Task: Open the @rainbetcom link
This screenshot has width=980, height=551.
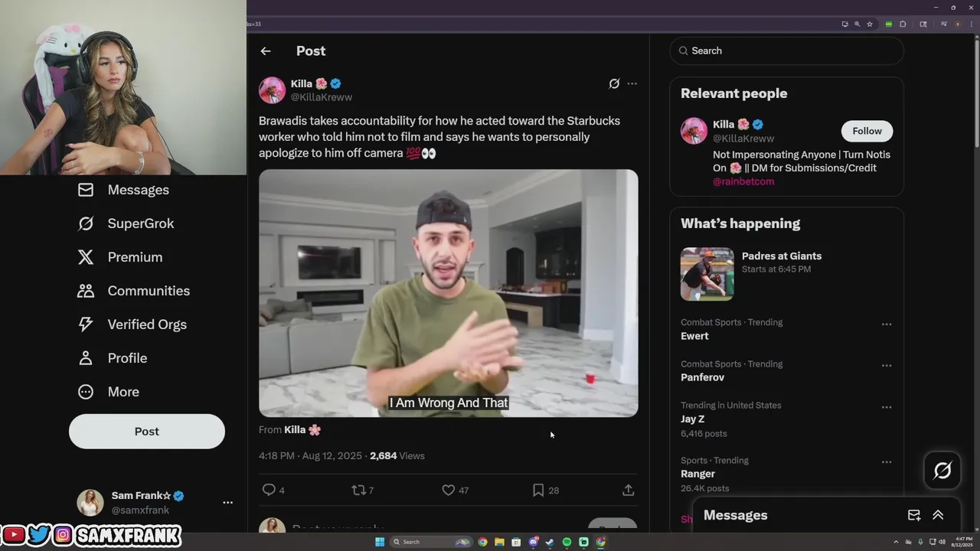Action: tap(743, 181)
